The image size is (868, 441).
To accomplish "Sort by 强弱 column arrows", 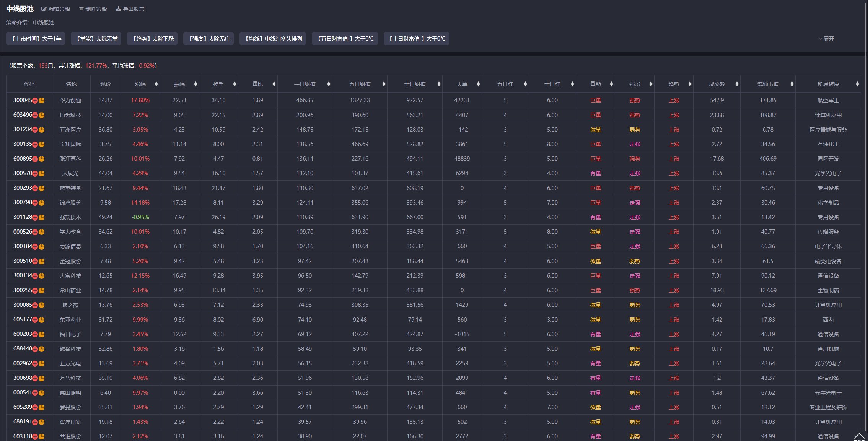I will coord(651,84).
